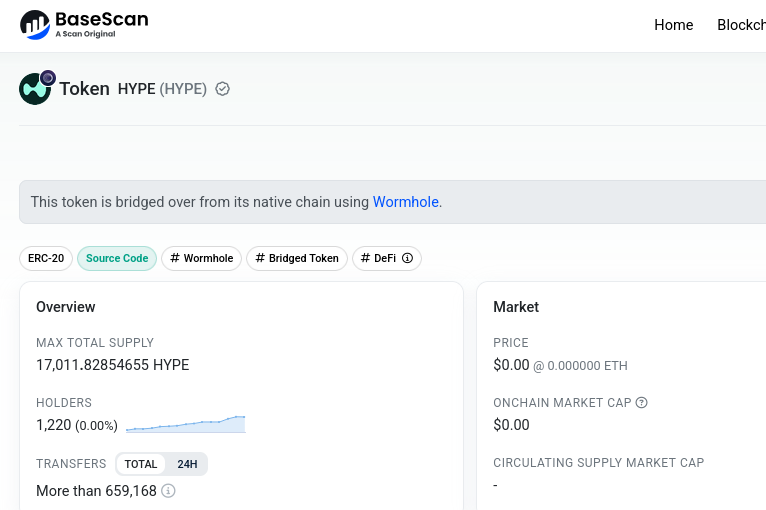
Task: Select the TOTAL transfers toggle
Action: (x=141, y=464)
